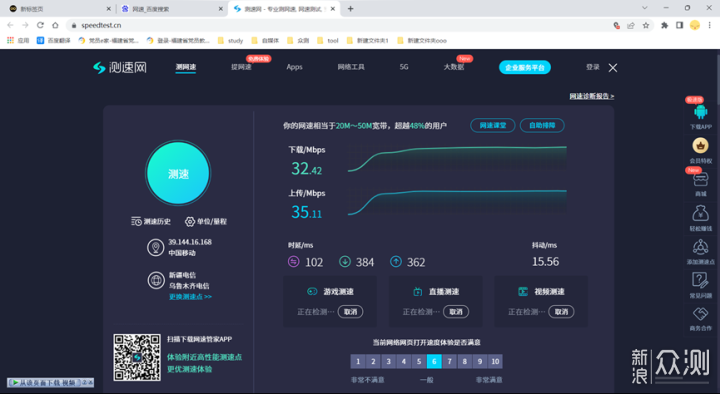Select the 测网速 nav tab
This screenshot has height=394, width=720.
186,67
